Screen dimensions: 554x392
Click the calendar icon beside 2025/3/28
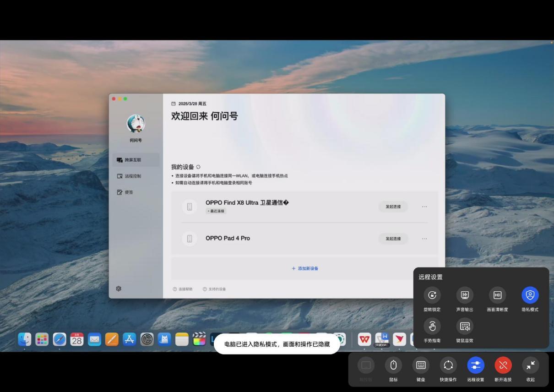174,104
